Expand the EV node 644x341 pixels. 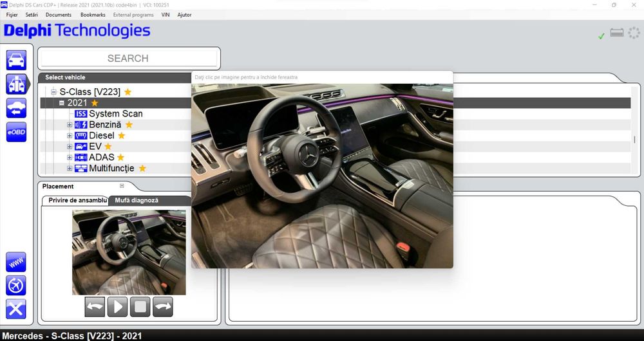(70, 147)
